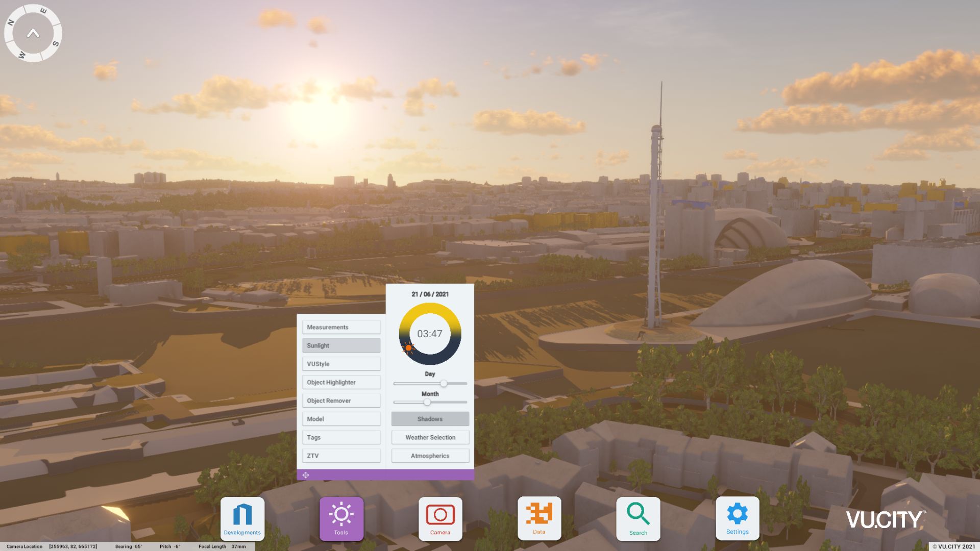The height and width of the screenshot is (551, 980).
Task: Click the compass north-reset arrow
Action: point(33,34)
